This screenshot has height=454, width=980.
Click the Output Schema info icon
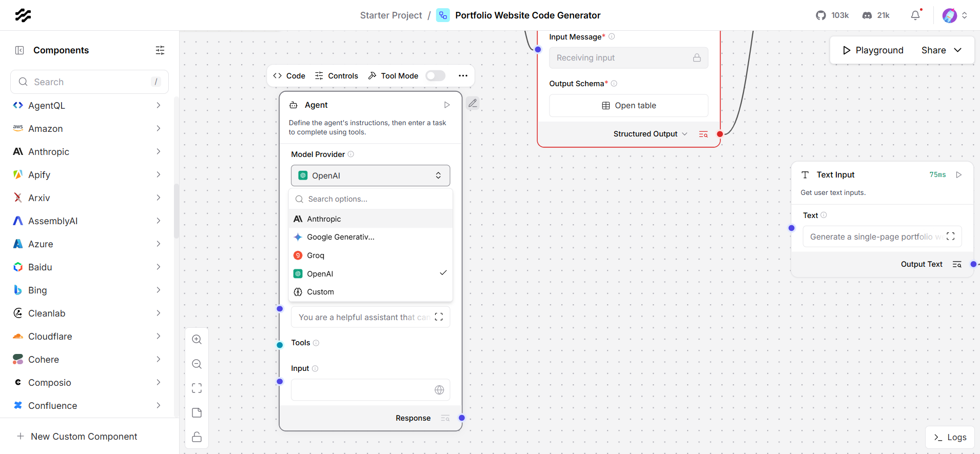[614, 84]
